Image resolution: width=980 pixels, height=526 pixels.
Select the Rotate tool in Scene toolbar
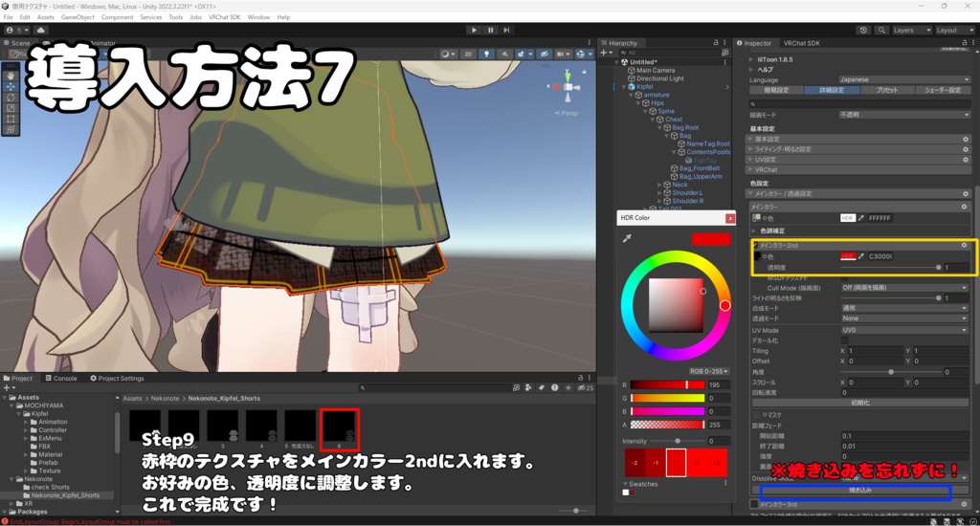point(11,98)
